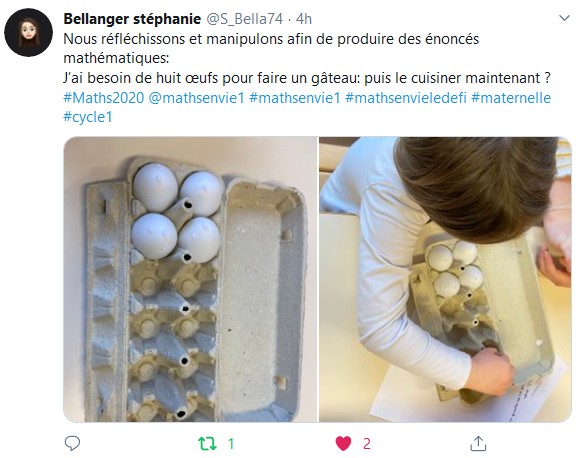Image resolution: width=578 pixels, height=458 pixels.
Task: Open the @mathsenvie1 mention
Action: [x=196, y=98]
